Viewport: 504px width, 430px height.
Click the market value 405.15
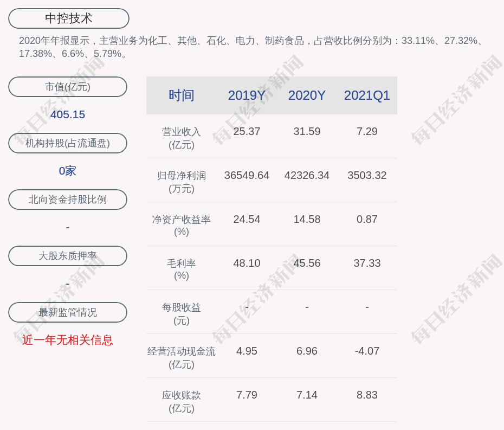point(68,114)
